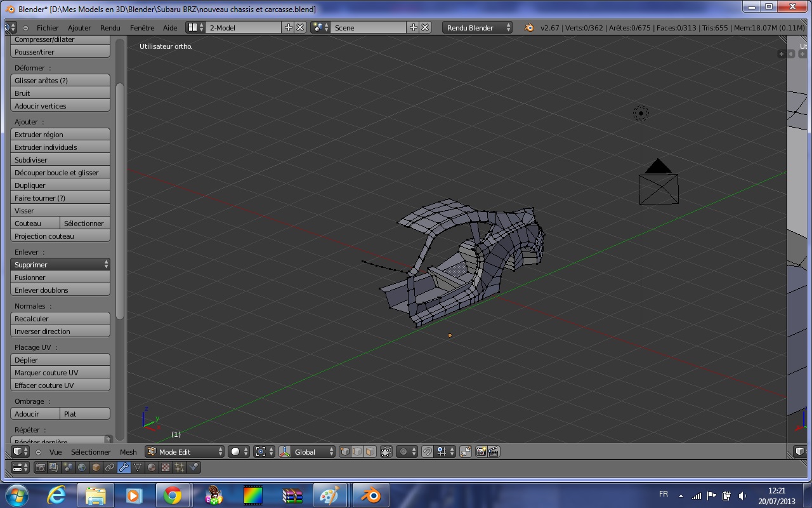This screenshot has width=812, height=508.
Task: Open the properties editor type selector
Action: (20, 467)
